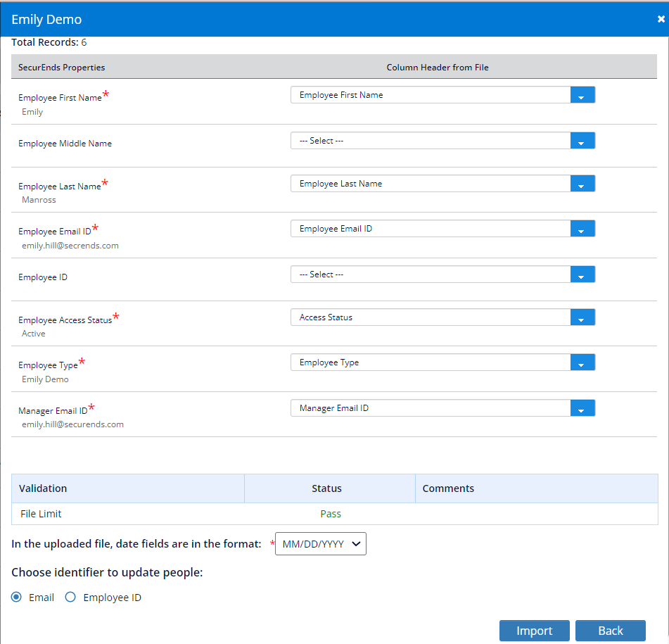669x644 pixels.
Task: Open the Employee Last Name column dropdown
Action: pos(442,184)
